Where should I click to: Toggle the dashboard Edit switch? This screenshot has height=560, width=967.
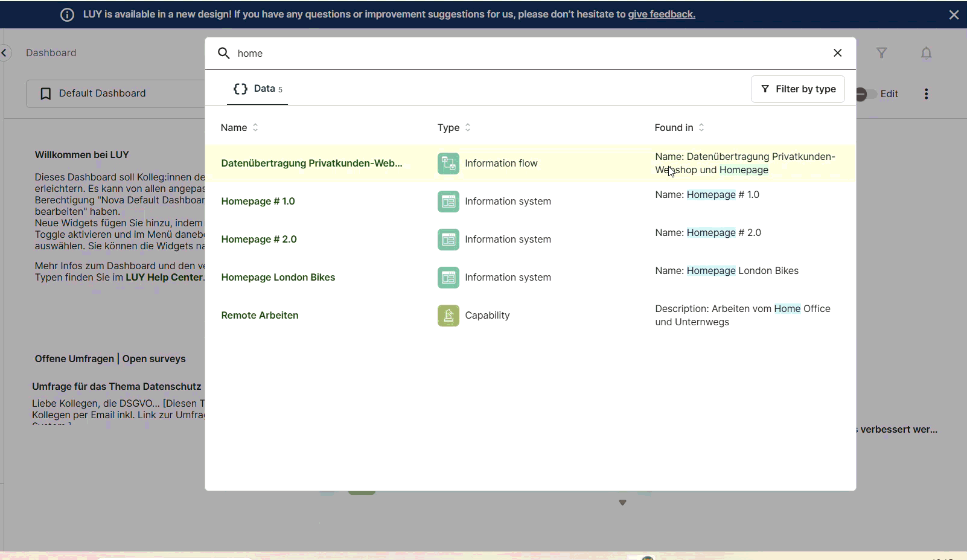(x=866, y=94)
